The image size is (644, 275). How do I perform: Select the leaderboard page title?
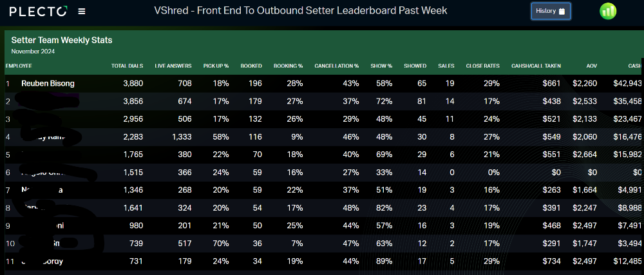point(301,10)
